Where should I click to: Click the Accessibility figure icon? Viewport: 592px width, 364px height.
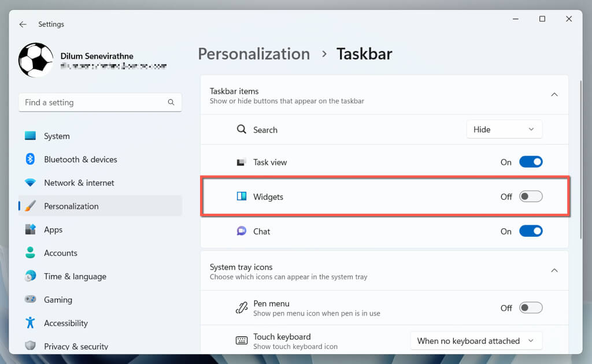[x=31, y=323]
